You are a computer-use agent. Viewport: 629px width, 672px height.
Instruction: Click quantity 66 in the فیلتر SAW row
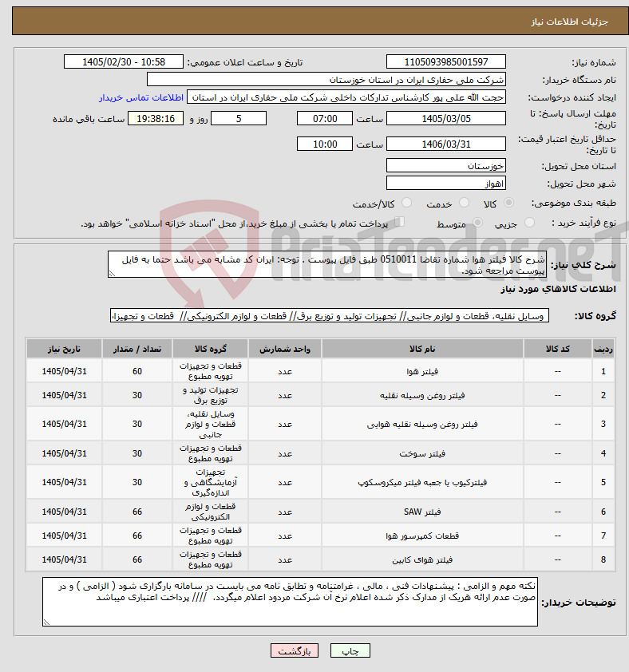click(137, 512)
